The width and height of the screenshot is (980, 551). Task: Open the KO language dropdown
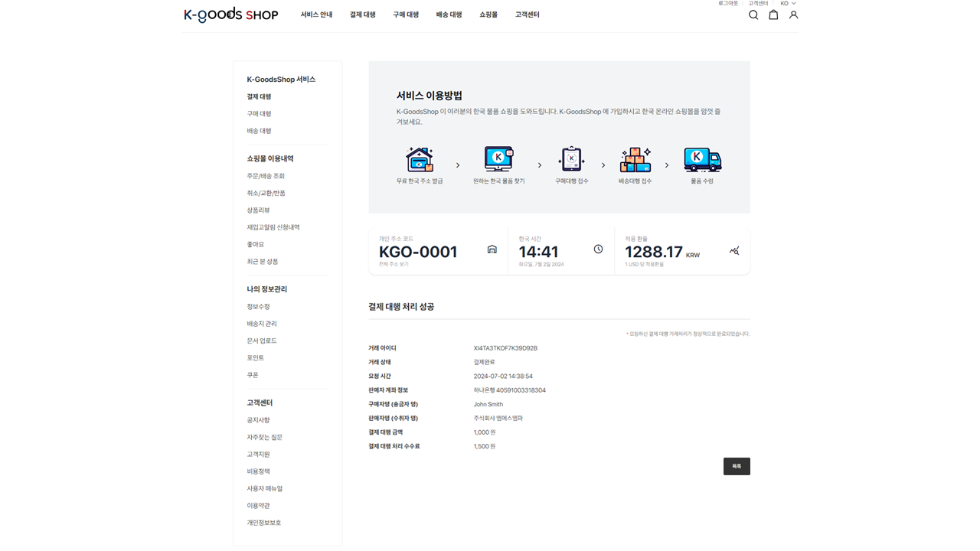tap(788, 4)
